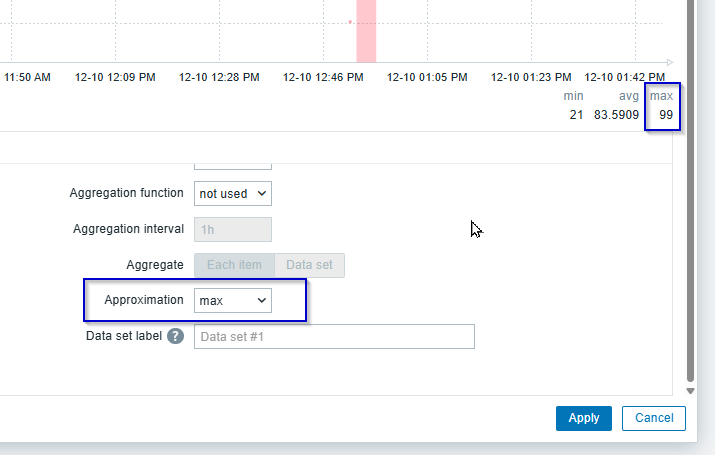This screenshot has height=455, width=715.
Task: Open the Aggregation function dropdown
Action: (232, 193)
